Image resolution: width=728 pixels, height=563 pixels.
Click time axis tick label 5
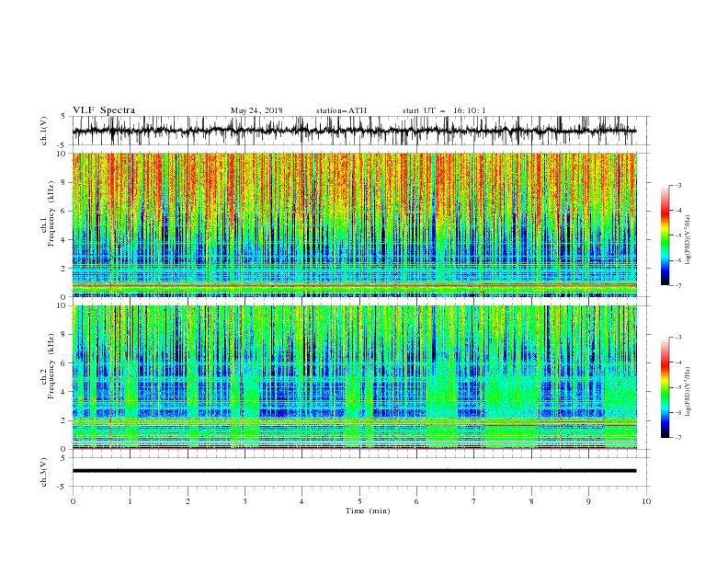[x=359, y=501]
